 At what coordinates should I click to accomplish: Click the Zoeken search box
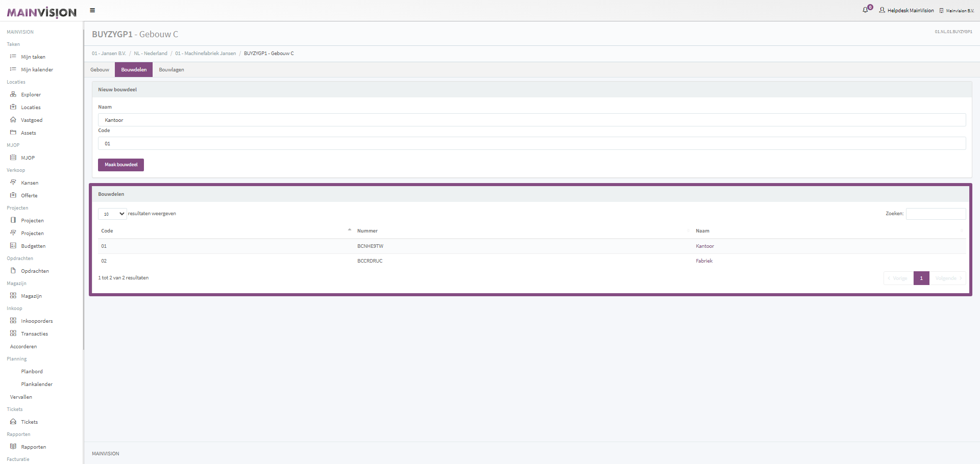[936, 214]
